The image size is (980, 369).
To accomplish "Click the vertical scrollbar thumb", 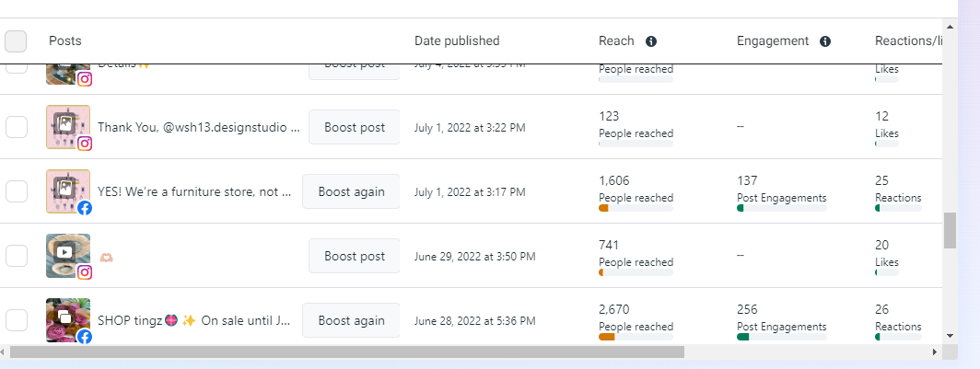I will [950, 230].
